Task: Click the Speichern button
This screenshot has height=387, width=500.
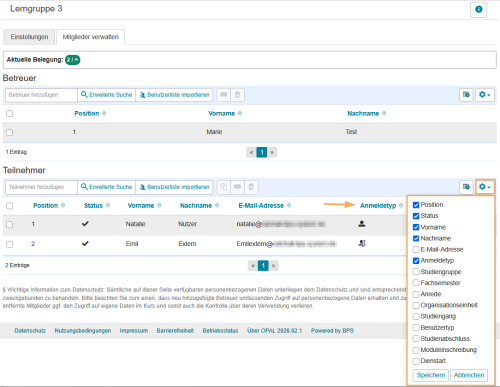Action: [431, 375]
